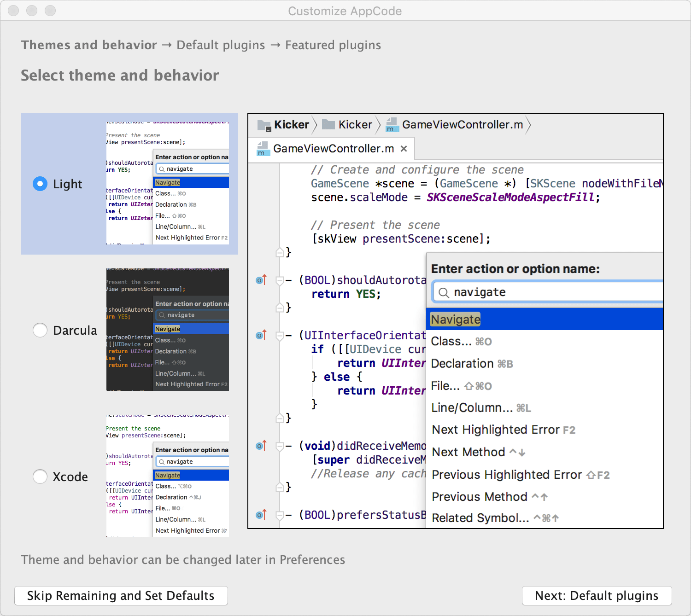Click the Kicker project folder icon in breadcrumb

pos(264,125)
